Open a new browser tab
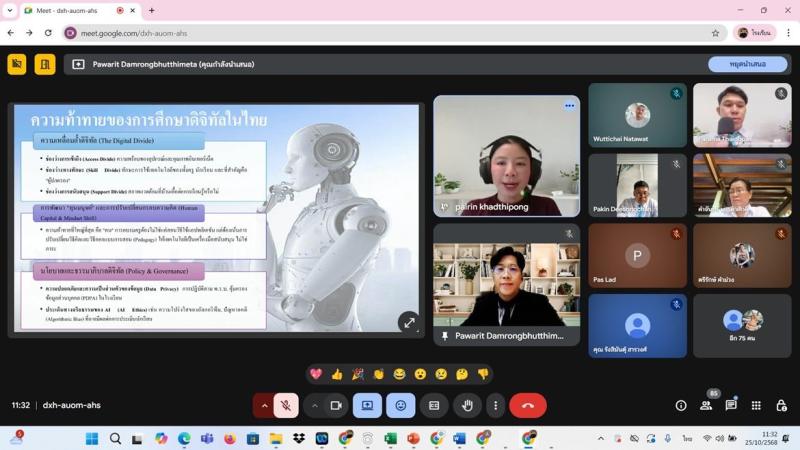The height and width of the screenshot is (450, 800). click(152, 10)
